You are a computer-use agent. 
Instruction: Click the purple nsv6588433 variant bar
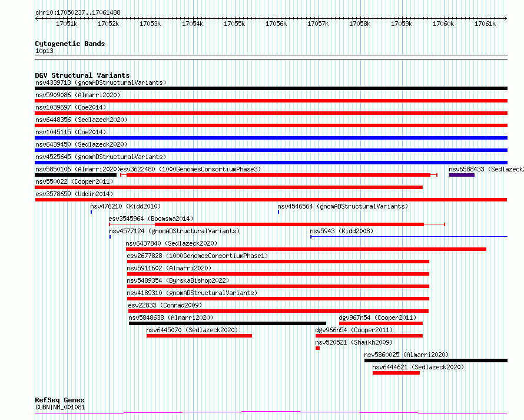click(462, 175)
